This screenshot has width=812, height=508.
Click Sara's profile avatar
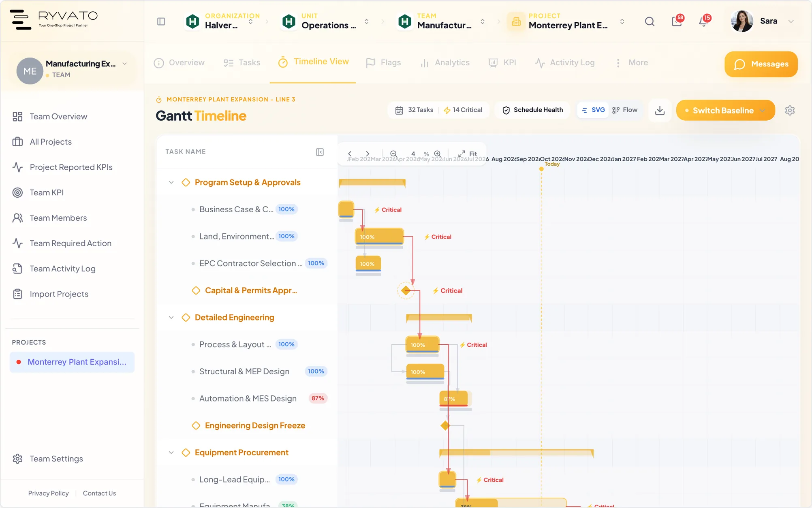[x=741, y=21]
